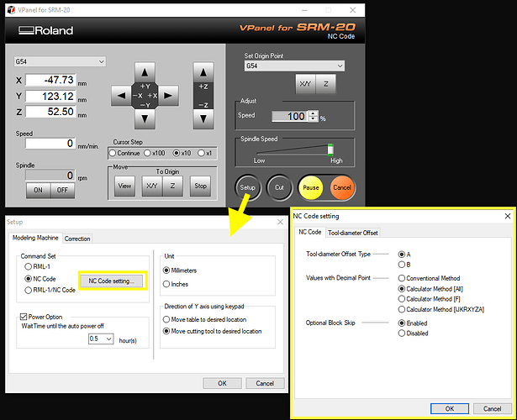The height and width of the screenshot is (420, 517).
Task: Turn spindle ON
Action: pos(38,191)
